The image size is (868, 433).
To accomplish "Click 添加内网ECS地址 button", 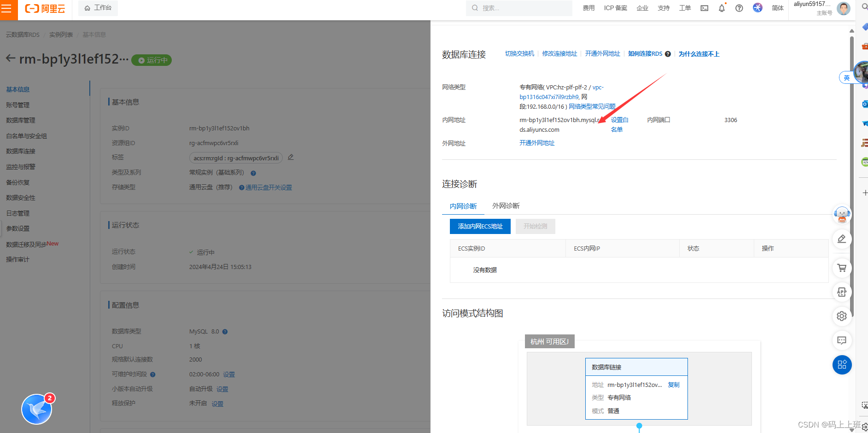I will point(480,226).
